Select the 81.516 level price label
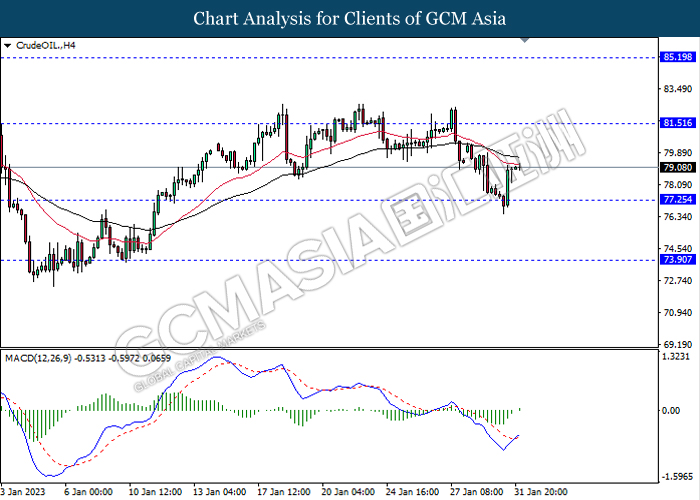The image size is (700, 500). (x=678, y=123)
